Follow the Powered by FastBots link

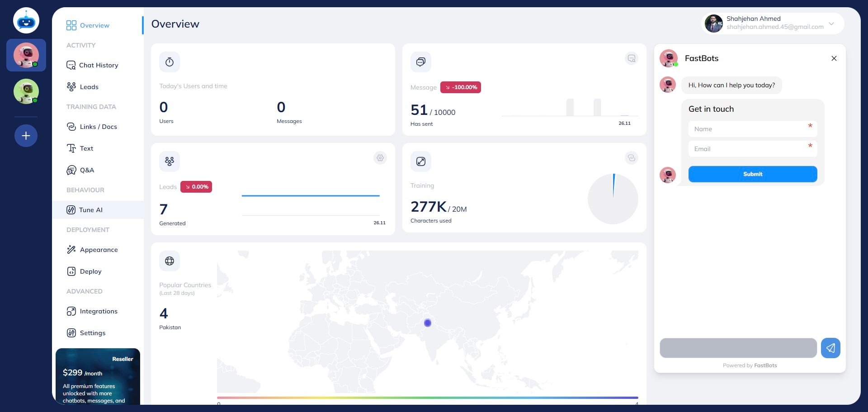coord(765,365)
